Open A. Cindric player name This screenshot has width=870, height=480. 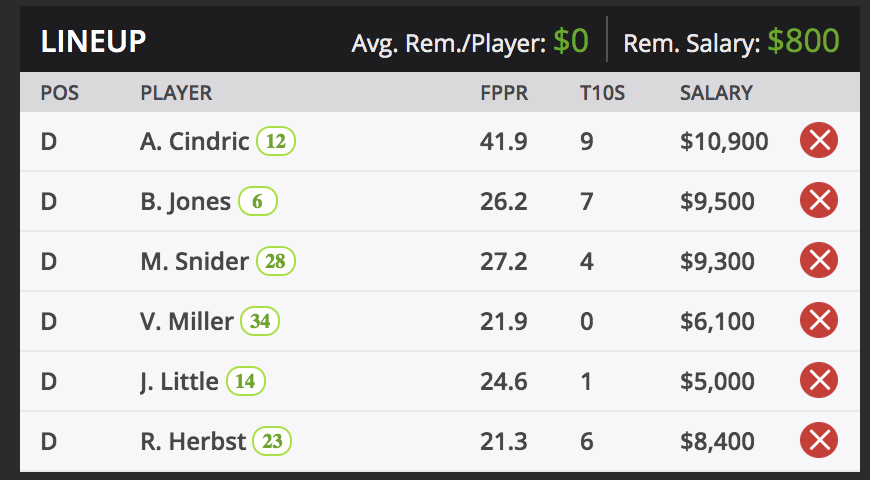coord(194,142)
